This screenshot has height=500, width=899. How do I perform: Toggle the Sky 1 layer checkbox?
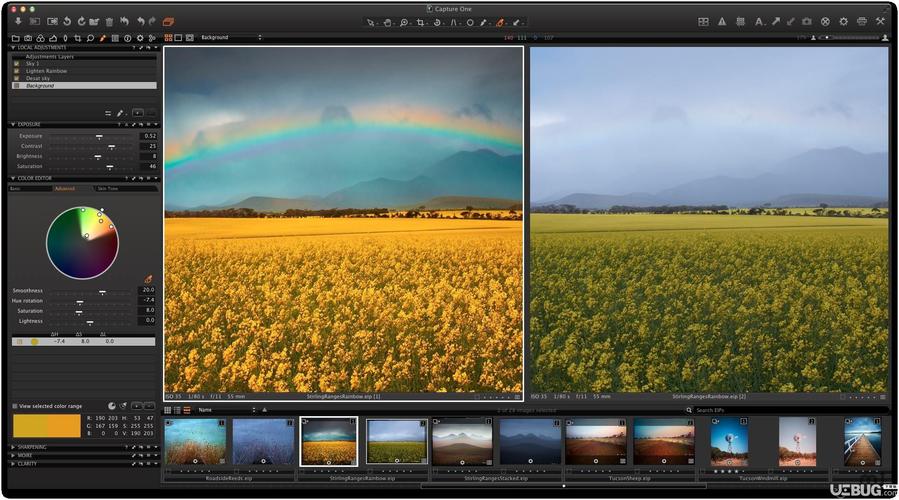tap(17, 64)
